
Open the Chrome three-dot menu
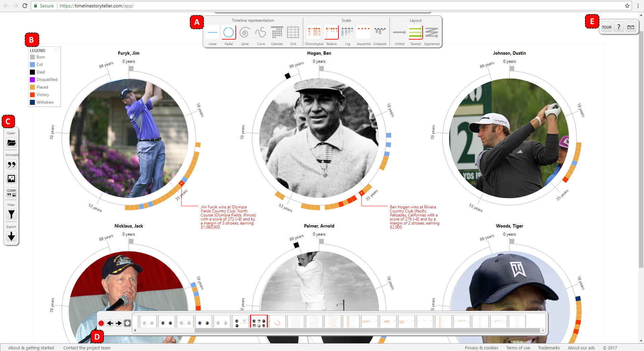(x=638, y=6)
